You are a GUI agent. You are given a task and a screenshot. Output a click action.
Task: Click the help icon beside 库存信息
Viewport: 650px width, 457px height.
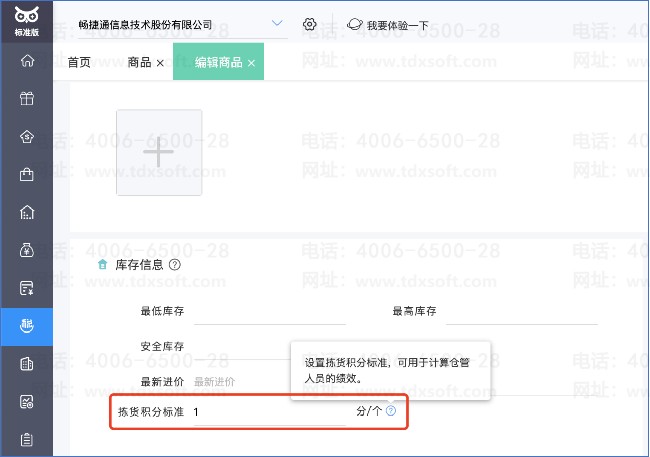(x=175, y=265)
